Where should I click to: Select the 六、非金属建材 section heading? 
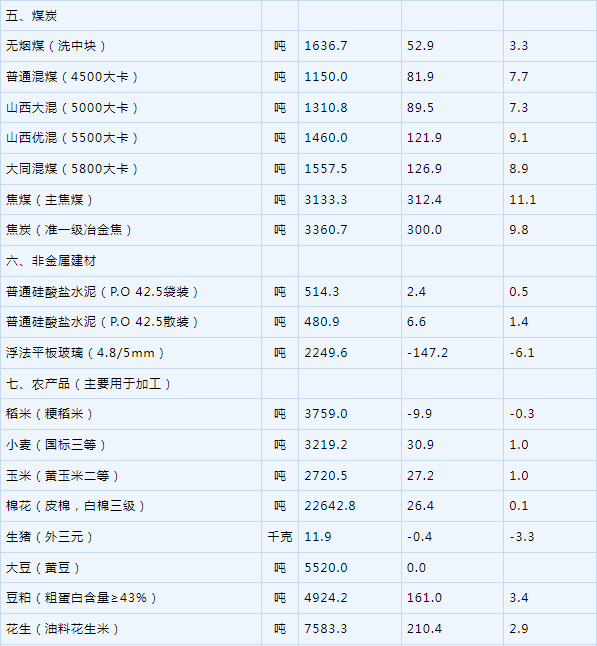tap(51, 261)
